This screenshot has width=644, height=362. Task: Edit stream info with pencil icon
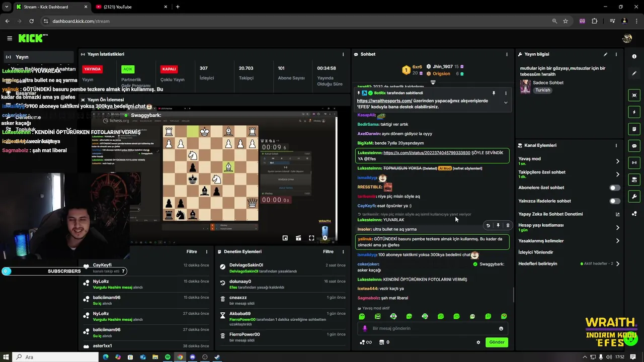pos(605,54)
